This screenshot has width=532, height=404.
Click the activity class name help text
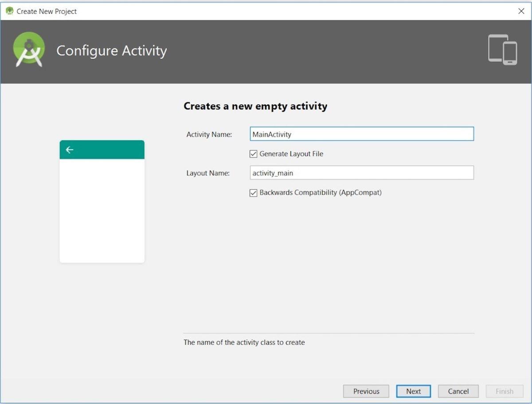point(244,342)
